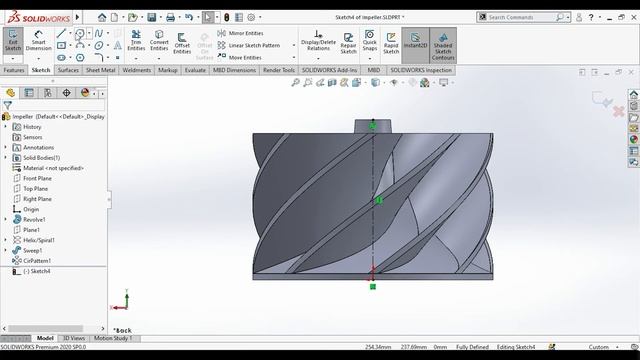Select the Smart Dimension tool
This screenshot has width=640, height=360.
pos(38,40)
